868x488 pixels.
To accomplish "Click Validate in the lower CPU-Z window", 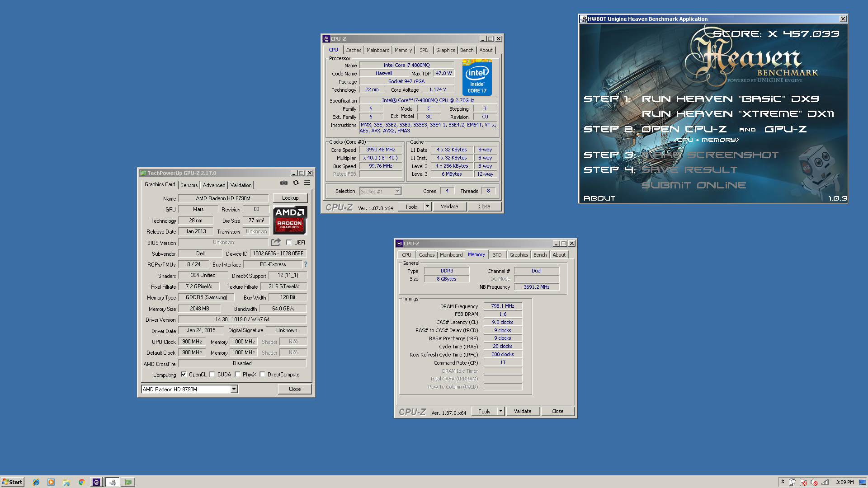I will [x=523, y=411].
